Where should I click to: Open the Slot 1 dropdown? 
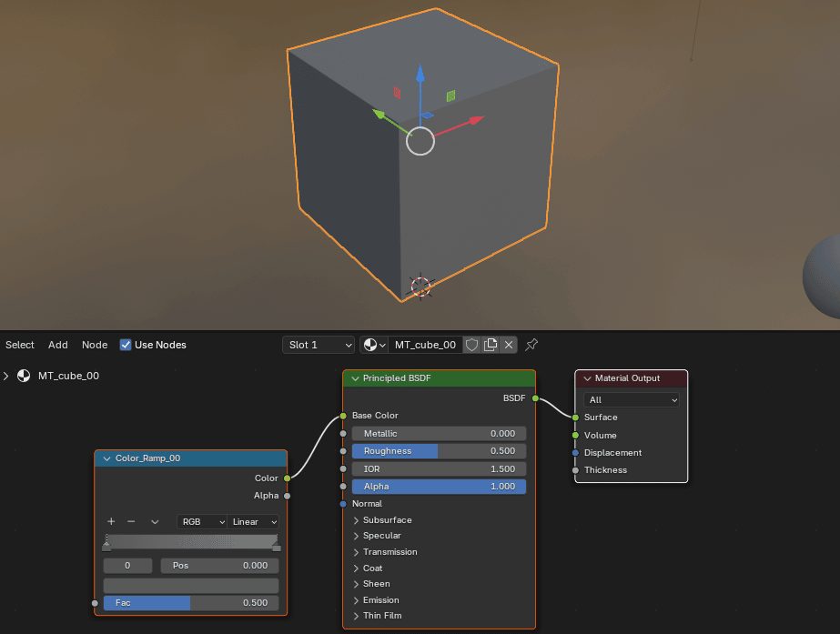click(x=319, y=345)
